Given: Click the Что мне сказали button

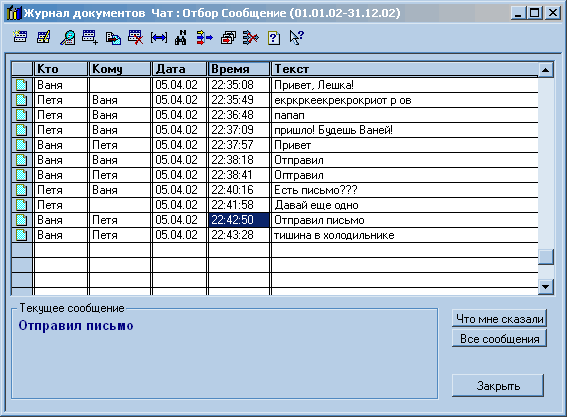Looking at the screenshot, I should pos(499,319).
